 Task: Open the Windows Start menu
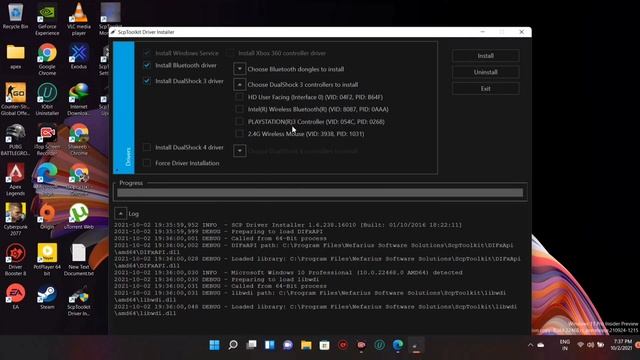click(x=214, y=345)
